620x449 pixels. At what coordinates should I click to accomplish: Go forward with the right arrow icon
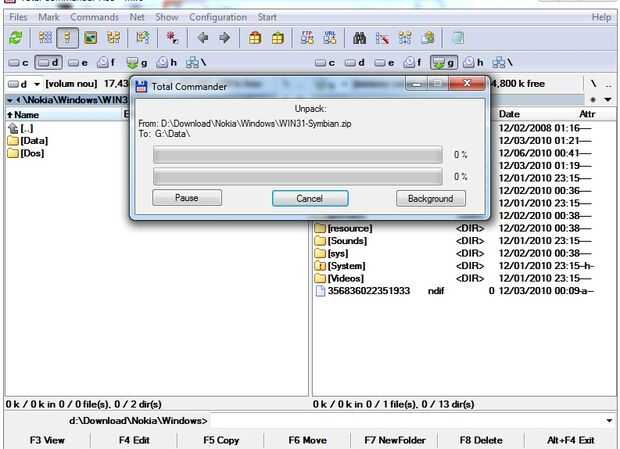coord(225,38)
